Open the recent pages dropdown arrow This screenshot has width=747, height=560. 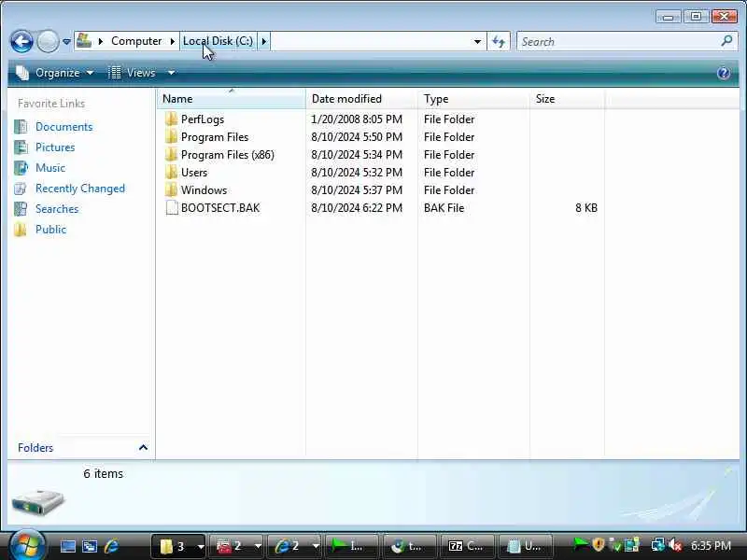click(x=66, y=42)
